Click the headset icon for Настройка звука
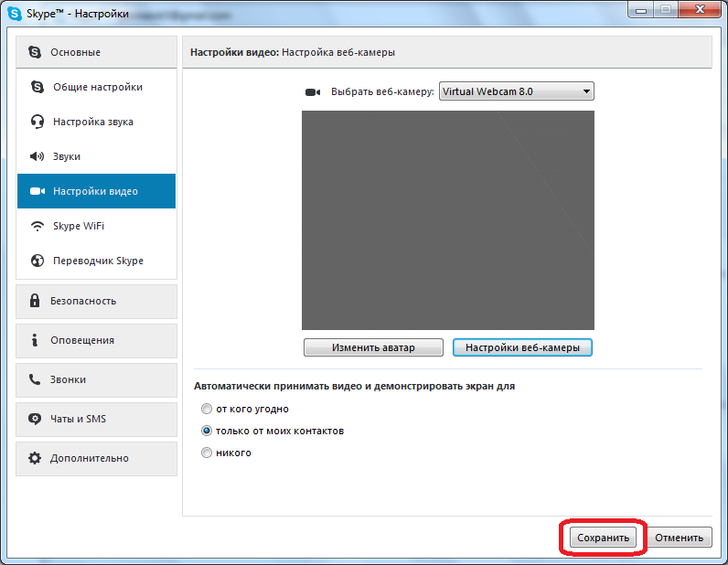Image resolution: width=728 pixels, height=565 pixels. [37, 122]
